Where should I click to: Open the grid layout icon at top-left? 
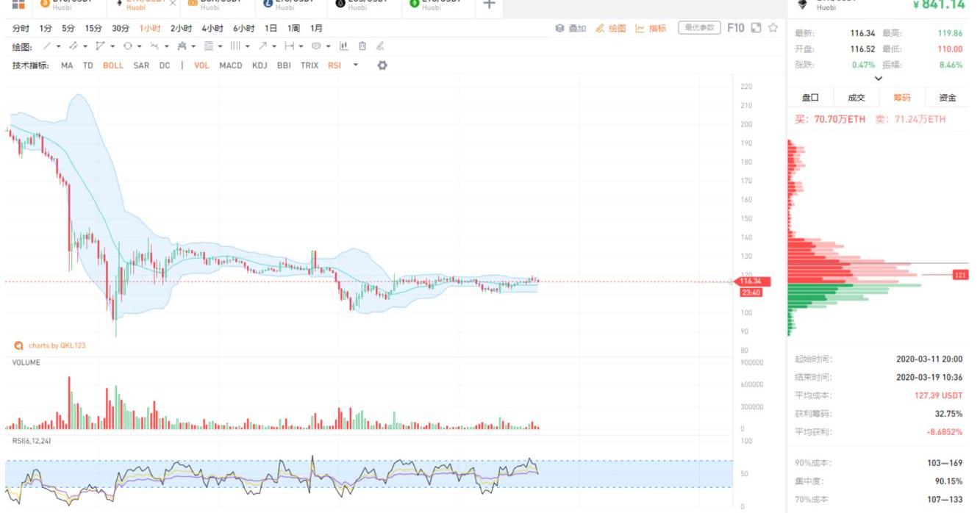[x=18, y=4]
